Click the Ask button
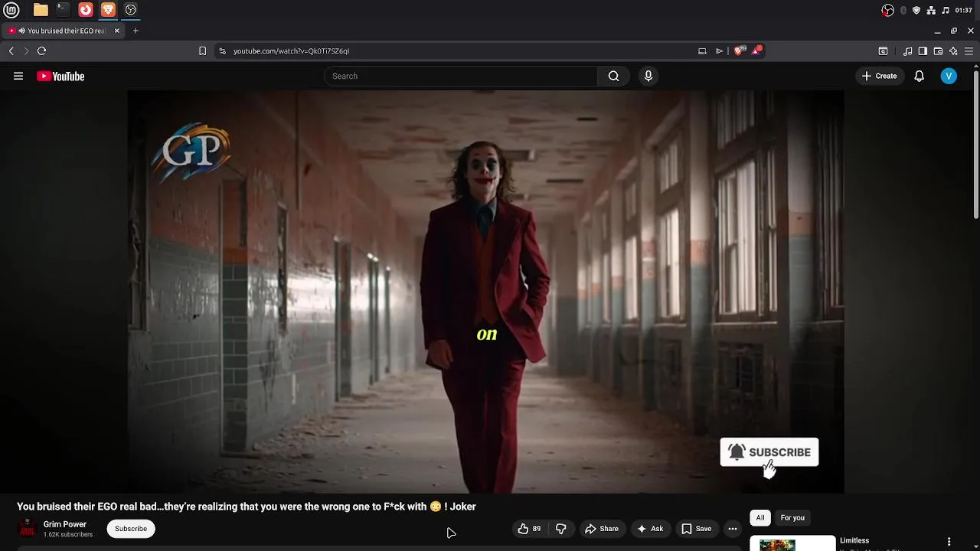980x551 pixels. (x=649, y=529)
